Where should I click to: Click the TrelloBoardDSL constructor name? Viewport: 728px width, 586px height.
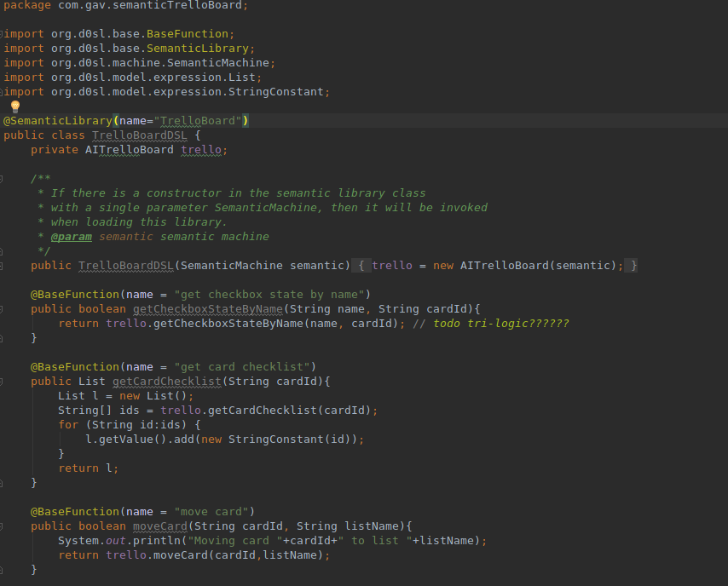pyautogui.click(x=126, y=266)
